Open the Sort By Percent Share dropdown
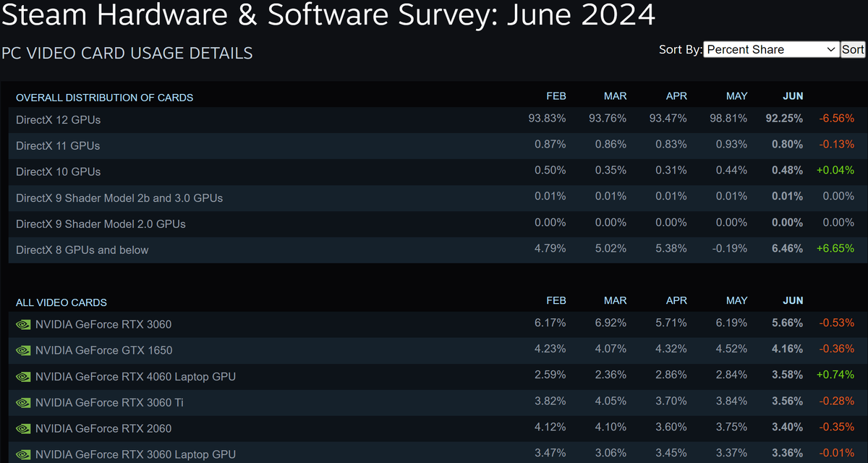Image resolution: width=868 pixels, height=463 pixels. pyautogui.click(x=771, y=49)
